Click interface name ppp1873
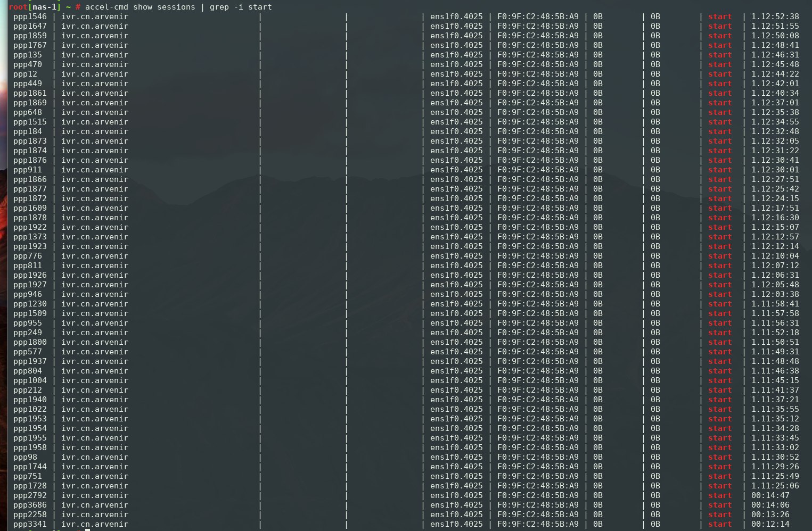The width and height of the screenshot is (812, 531). pos(30,141)
